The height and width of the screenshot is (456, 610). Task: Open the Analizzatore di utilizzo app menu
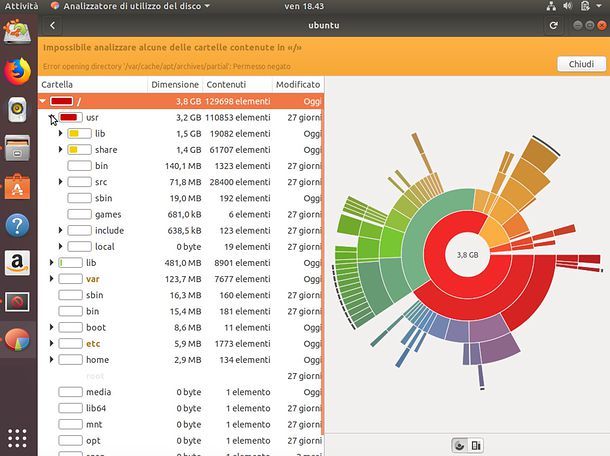(137, 7)
